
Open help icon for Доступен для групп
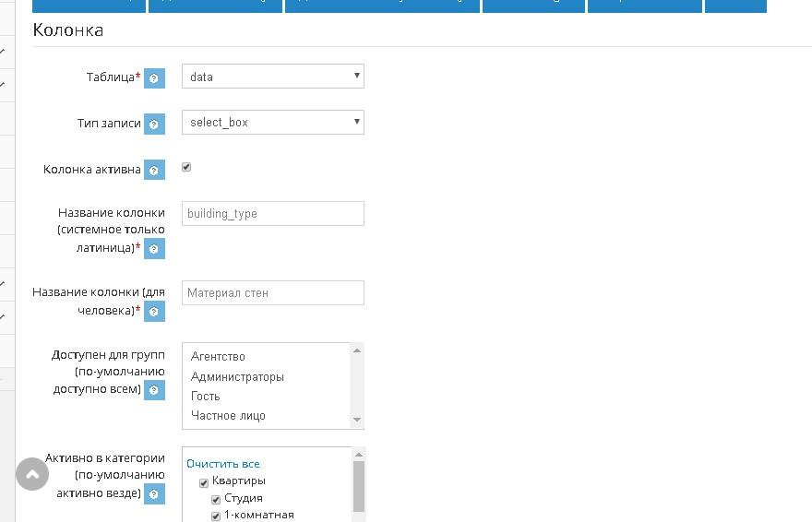coord(154,390)
